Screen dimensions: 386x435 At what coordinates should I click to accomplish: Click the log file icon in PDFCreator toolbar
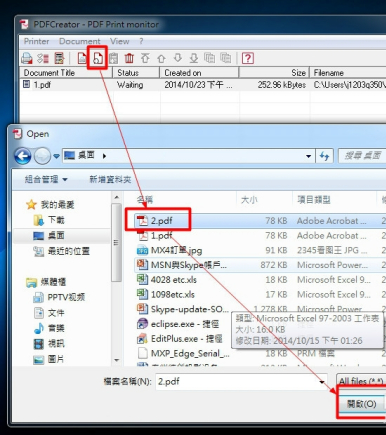59,58
